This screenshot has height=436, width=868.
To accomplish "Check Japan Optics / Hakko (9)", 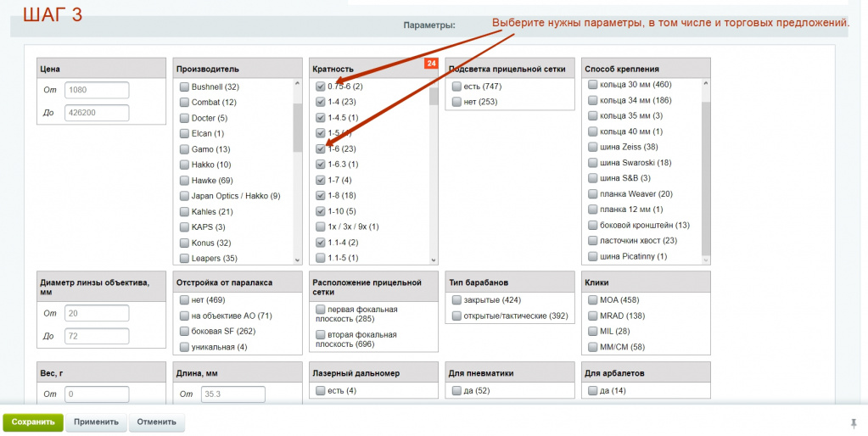I will pyautogui.click(x=184, y=196).
